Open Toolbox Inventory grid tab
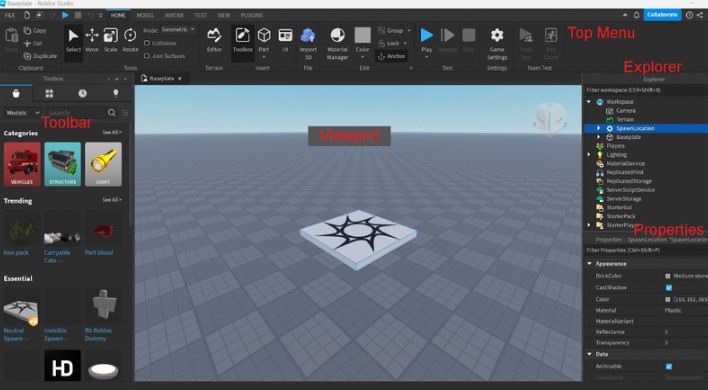This screenshot has width=708, height=390. (x=49, y=93)
